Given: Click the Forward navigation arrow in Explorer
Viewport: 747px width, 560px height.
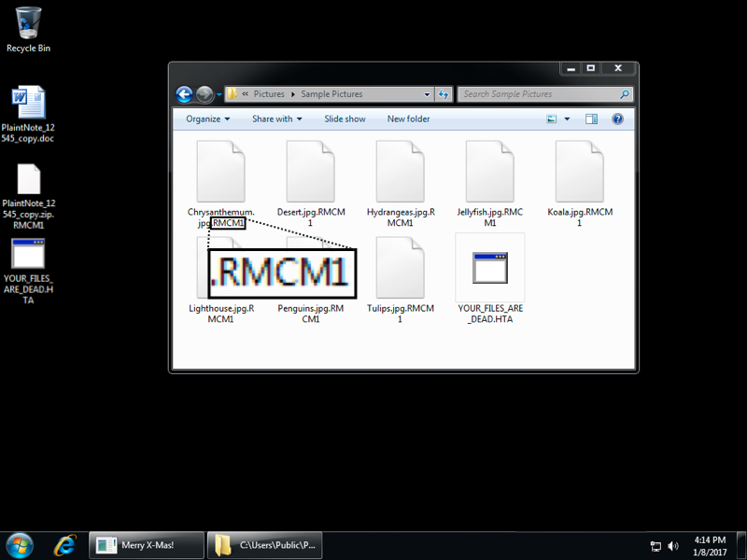Looking at the screenshot, I should [x=204, y=94].
